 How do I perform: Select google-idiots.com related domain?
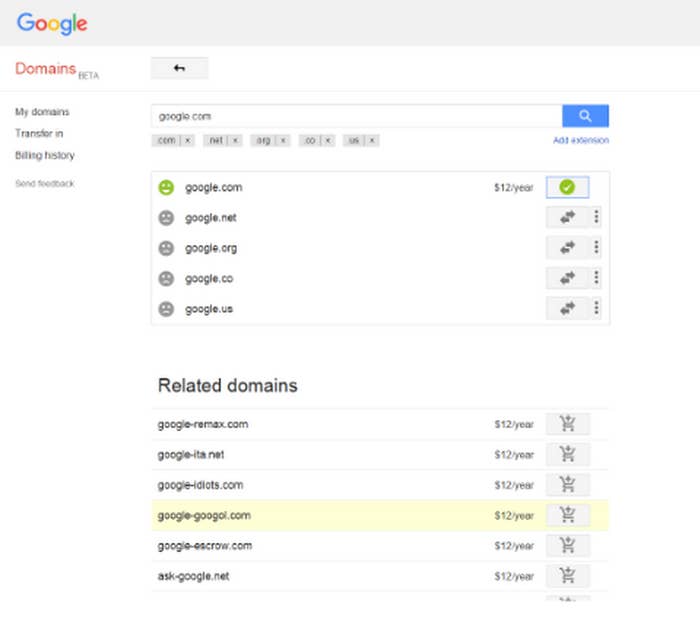200,485
